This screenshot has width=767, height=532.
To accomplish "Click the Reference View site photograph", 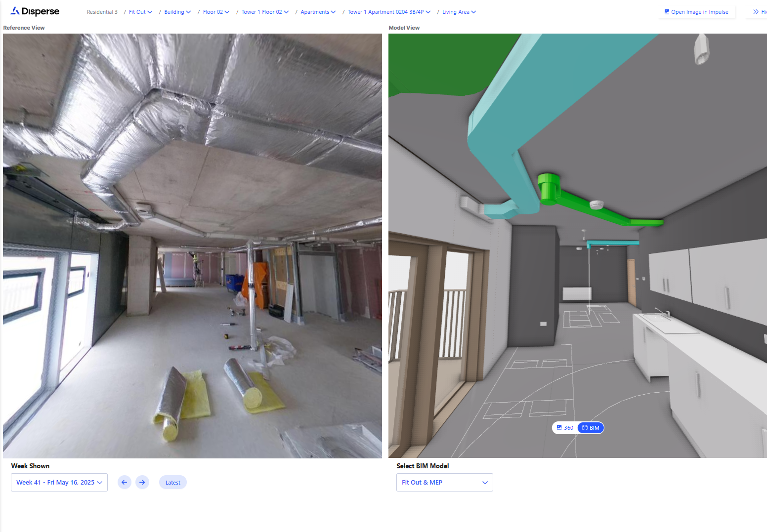I will pyautogui.click(x=193, y=246).
